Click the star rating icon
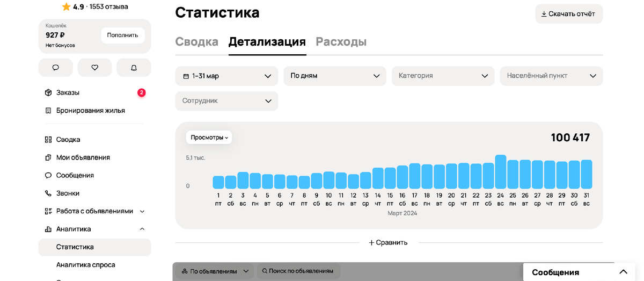Image resolution: width=644 pixels, height=281 pixels. [x=66, y=7]
